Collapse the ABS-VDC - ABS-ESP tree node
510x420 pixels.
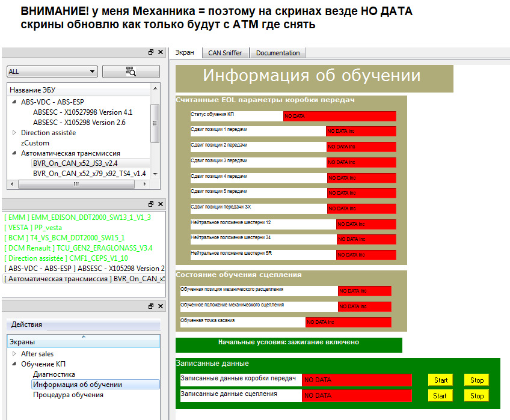click(14, 102)
